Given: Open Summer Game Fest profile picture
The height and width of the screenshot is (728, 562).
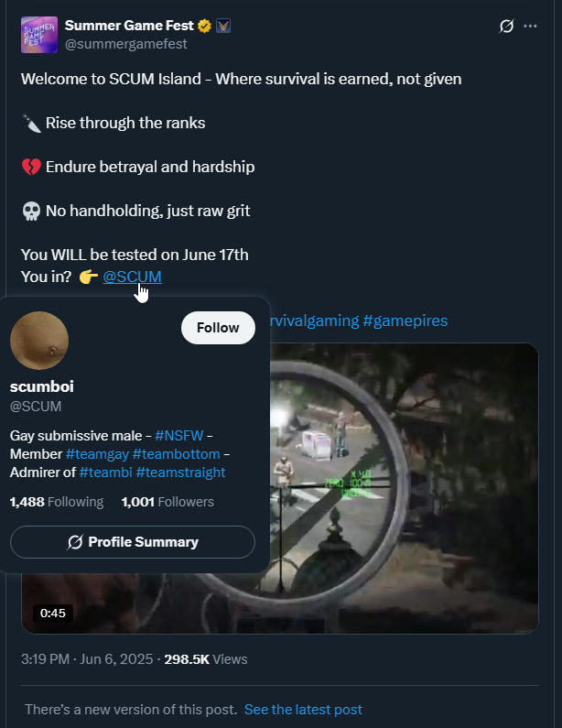Looking at the screenshot, I should (39, 35).
